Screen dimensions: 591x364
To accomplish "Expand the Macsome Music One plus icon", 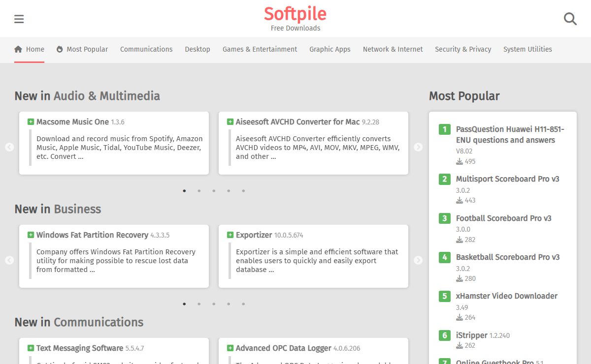I will click(x=31, y=121).
